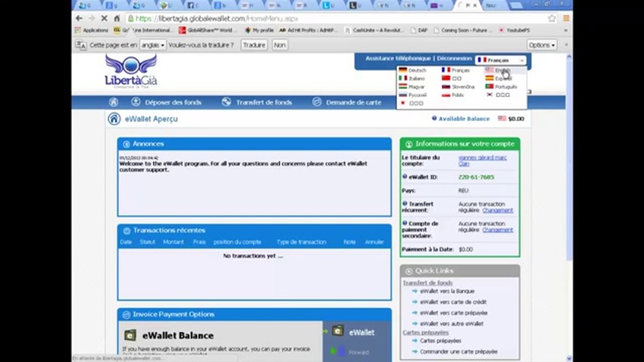The width and height of the screenshot is (644, 362).
Task: Open eWallet vers carte de crédit link
Action: (453, 302)
